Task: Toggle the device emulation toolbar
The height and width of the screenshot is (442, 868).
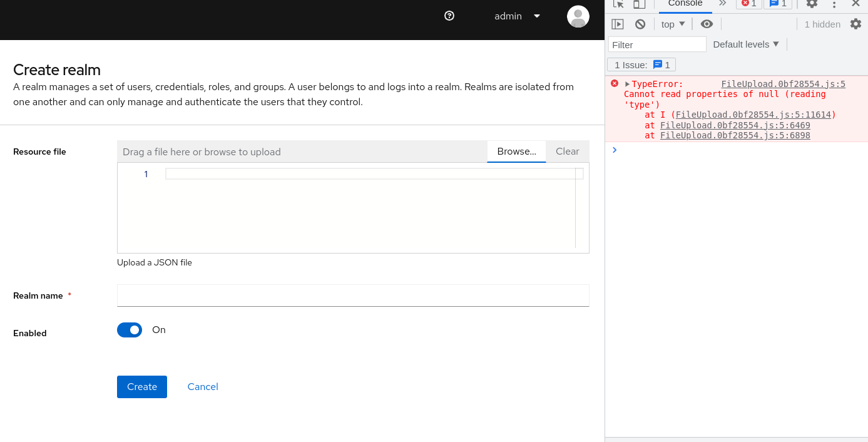Action: click(x=638, y=4)
